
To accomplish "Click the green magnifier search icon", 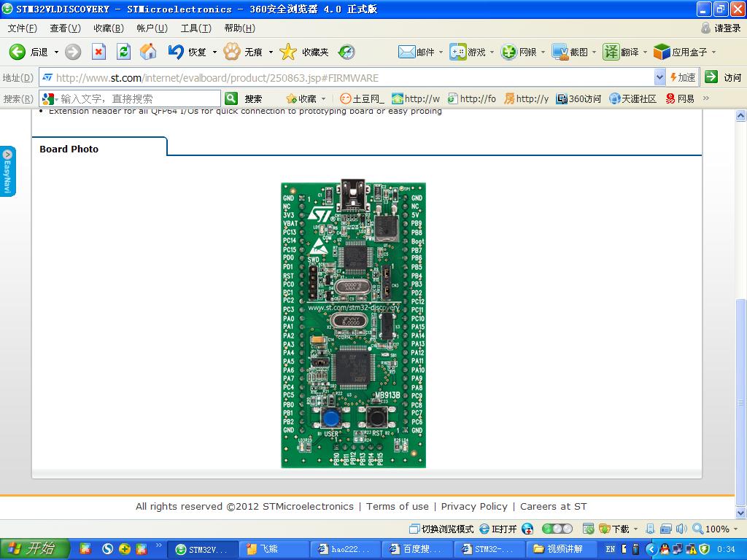I will 231,98.
